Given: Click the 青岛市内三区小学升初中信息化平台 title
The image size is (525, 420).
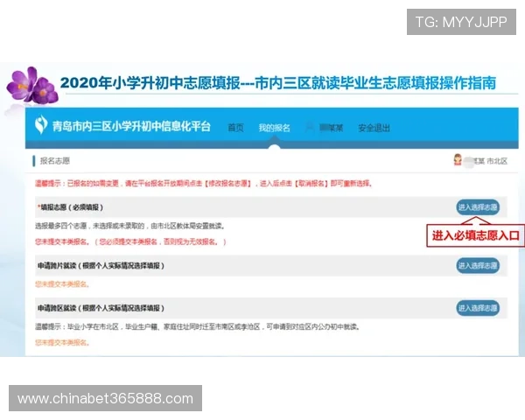Looking at the screenshot, I should [x=131, y=126].
